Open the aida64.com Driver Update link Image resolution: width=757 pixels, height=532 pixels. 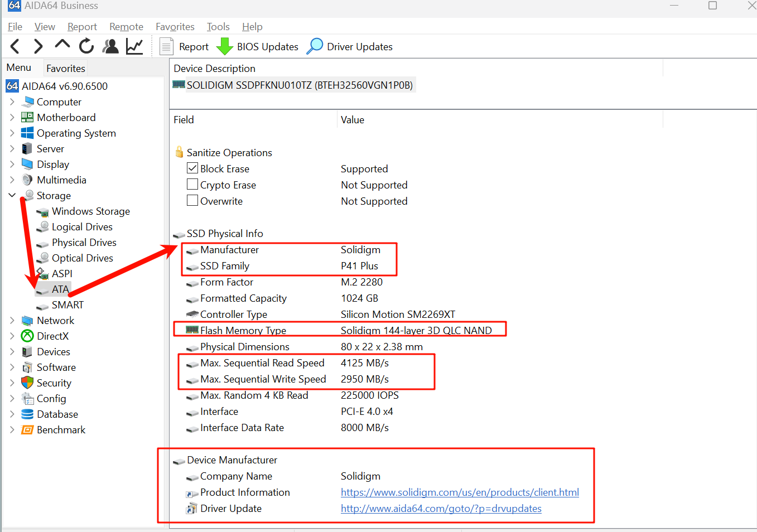click(441, 509)
